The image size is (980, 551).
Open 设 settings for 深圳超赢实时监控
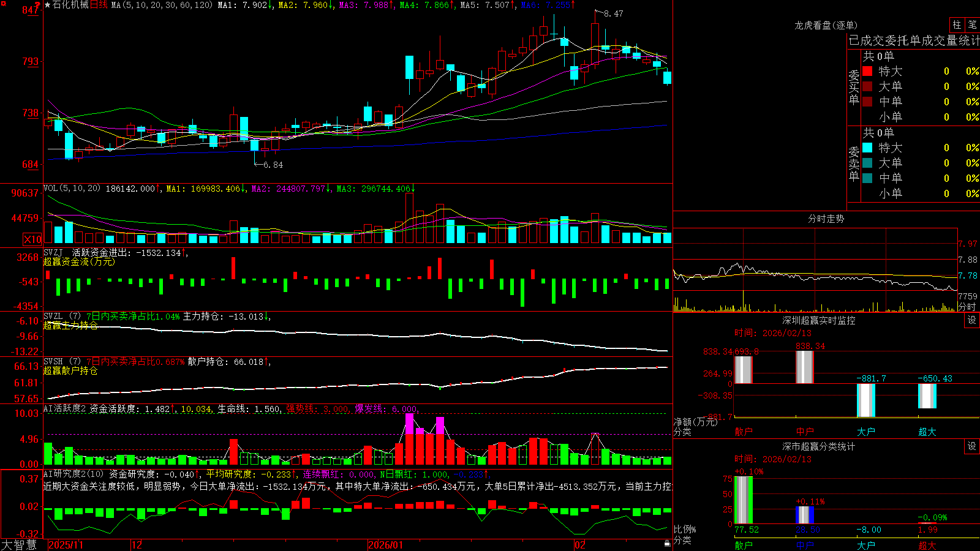tap(971, 320)
